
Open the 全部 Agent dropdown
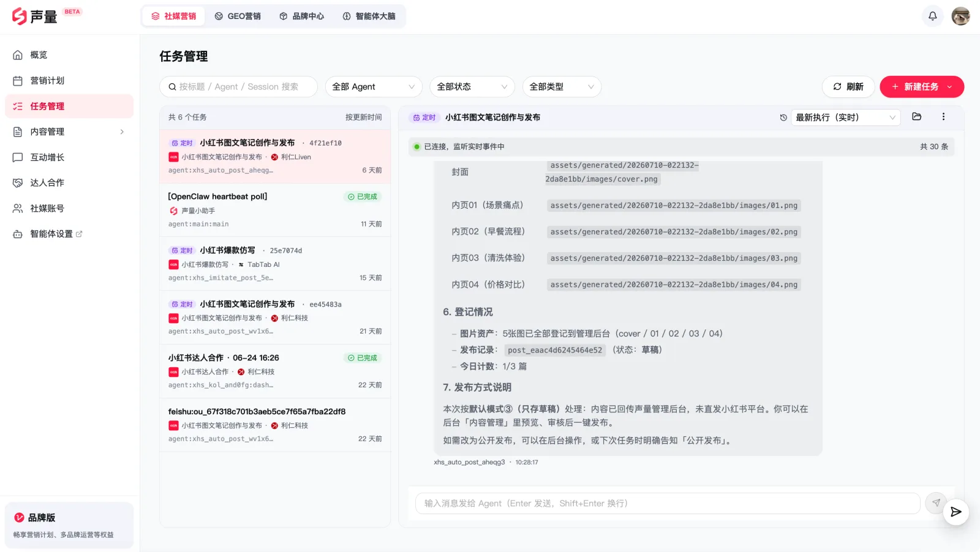(374, 87)
